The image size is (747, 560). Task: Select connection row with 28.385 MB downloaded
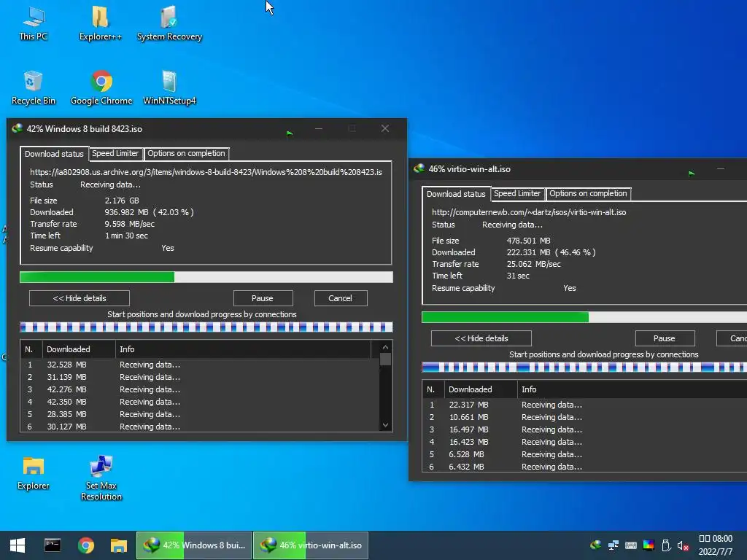coord(200,414)
